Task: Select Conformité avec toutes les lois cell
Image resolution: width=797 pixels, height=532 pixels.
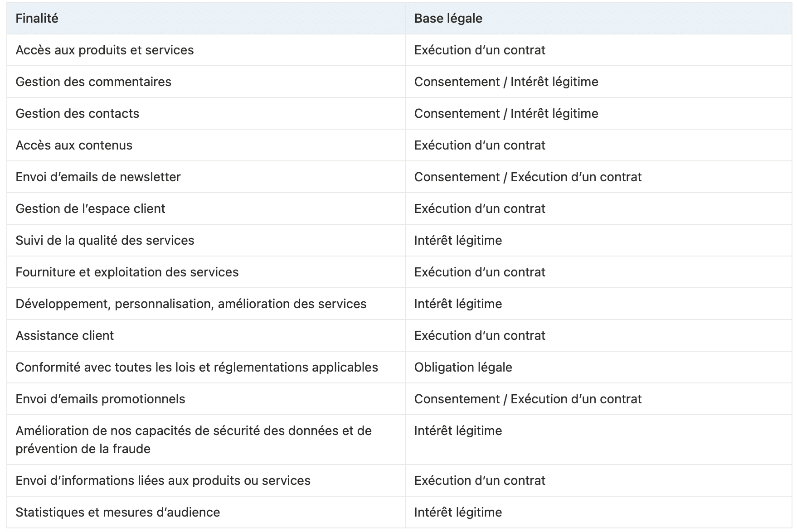Action: [x=206, y=367]
